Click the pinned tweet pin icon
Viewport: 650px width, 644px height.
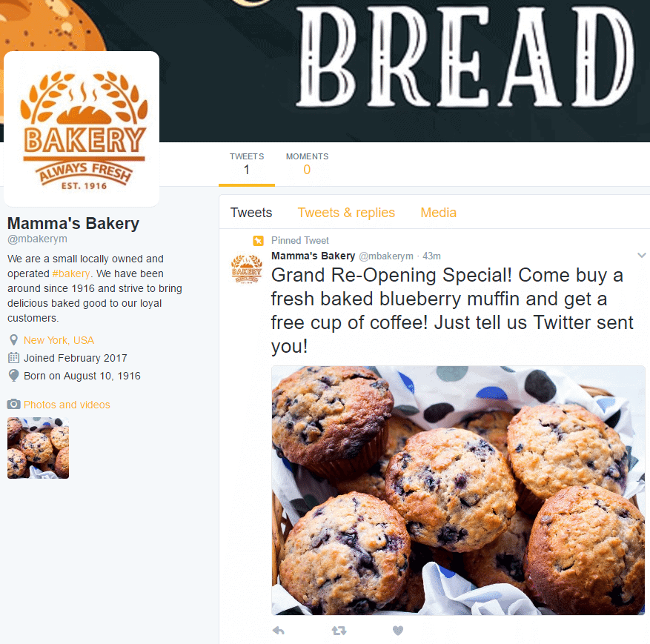(x=258, y=240)
